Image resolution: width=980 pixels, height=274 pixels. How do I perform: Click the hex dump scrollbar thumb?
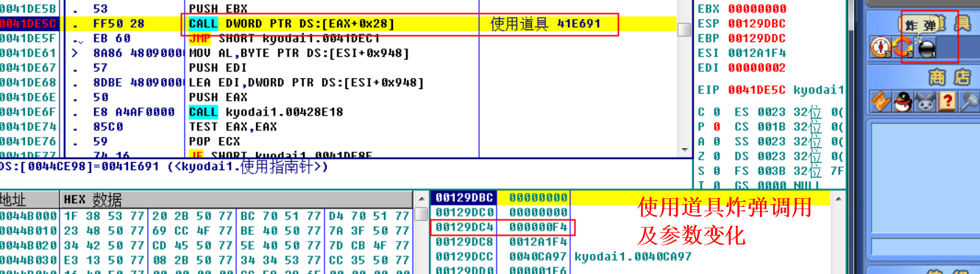coord(421,214)
